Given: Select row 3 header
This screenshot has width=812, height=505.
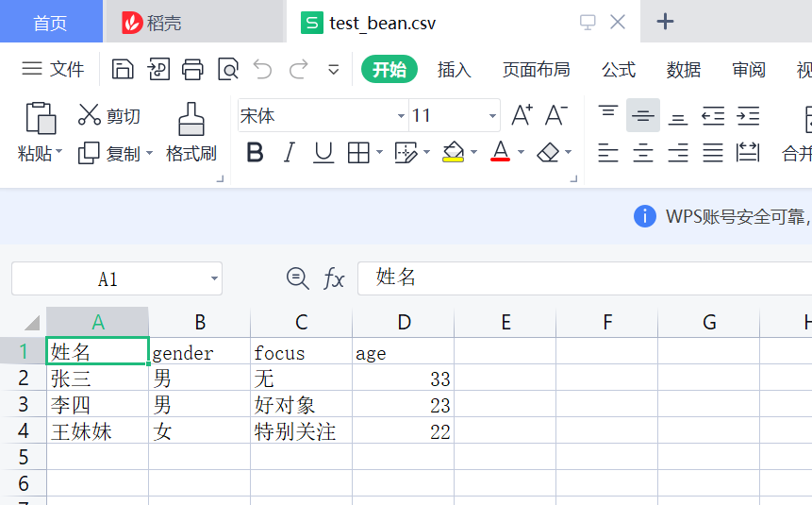Looking at the screenshot, I should (24, 404).
